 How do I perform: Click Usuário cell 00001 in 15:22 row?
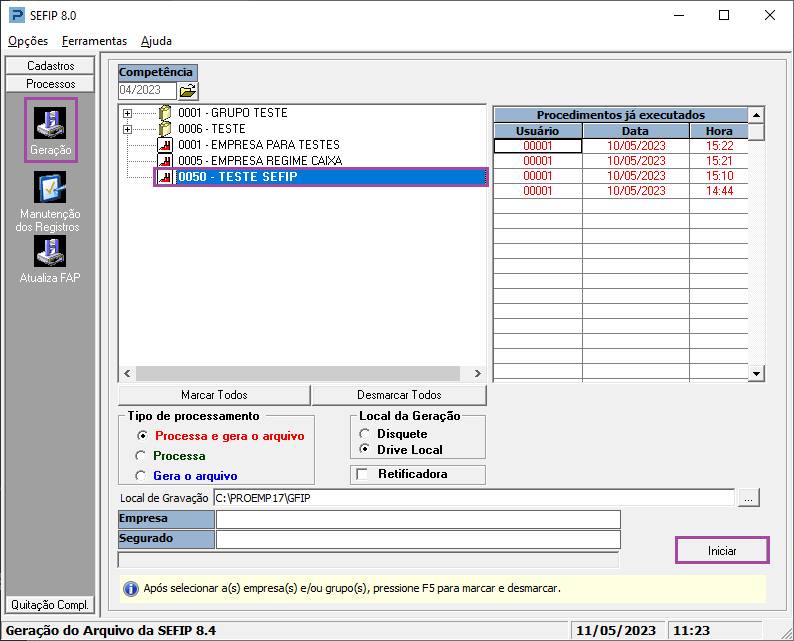(538, 146)
